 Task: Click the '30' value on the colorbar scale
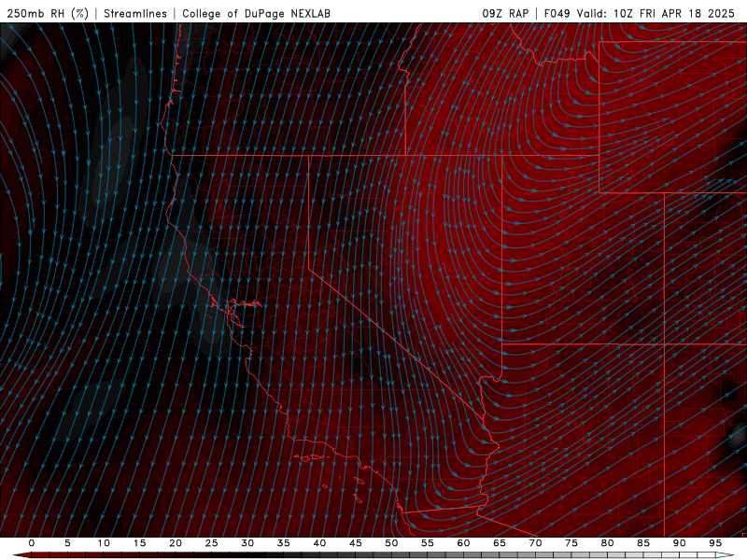pyautogui.click(x=247, y=543)
